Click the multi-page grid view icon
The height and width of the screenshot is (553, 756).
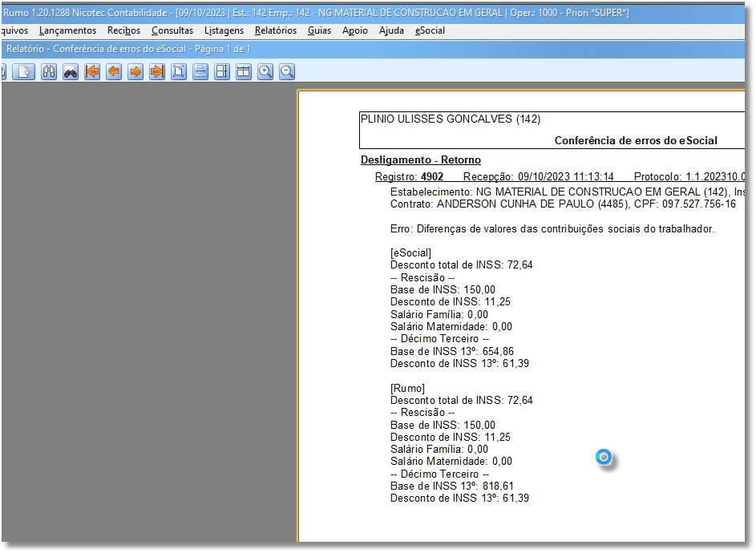point(244,72)
